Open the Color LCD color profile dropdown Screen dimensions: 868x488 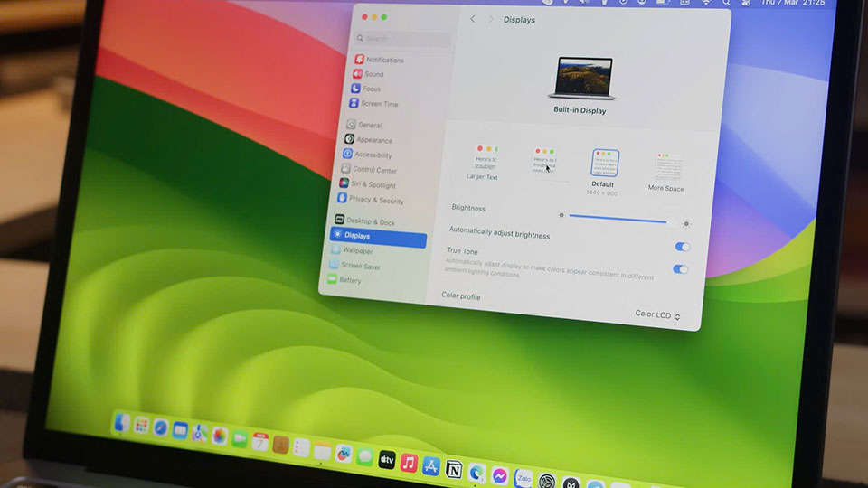coord(657,314)
